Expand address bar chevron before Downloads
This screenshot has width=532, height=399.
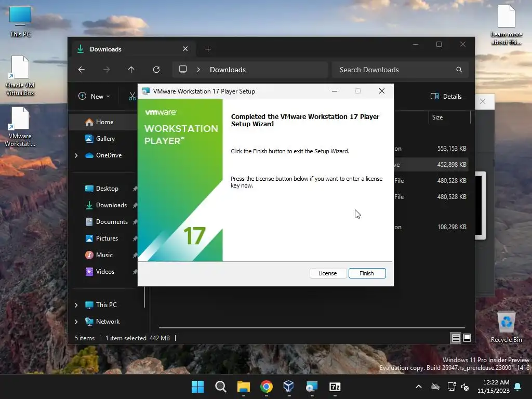pos(198,70)
